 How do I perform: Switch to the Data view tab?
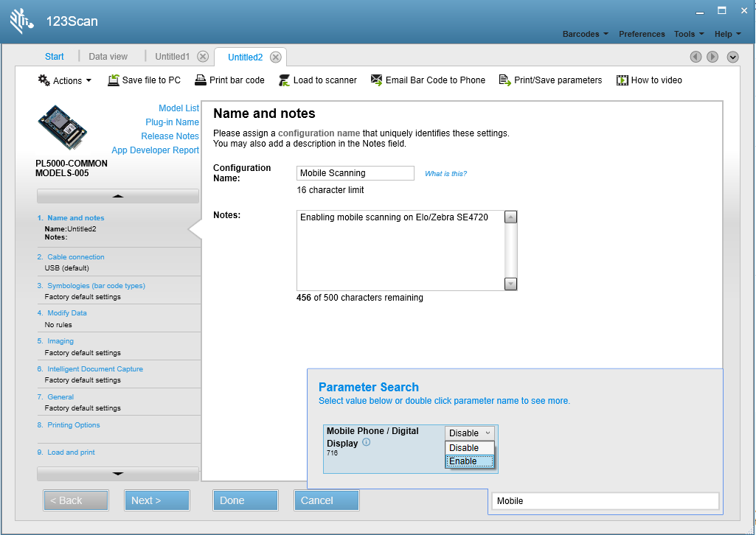point(108,56)
